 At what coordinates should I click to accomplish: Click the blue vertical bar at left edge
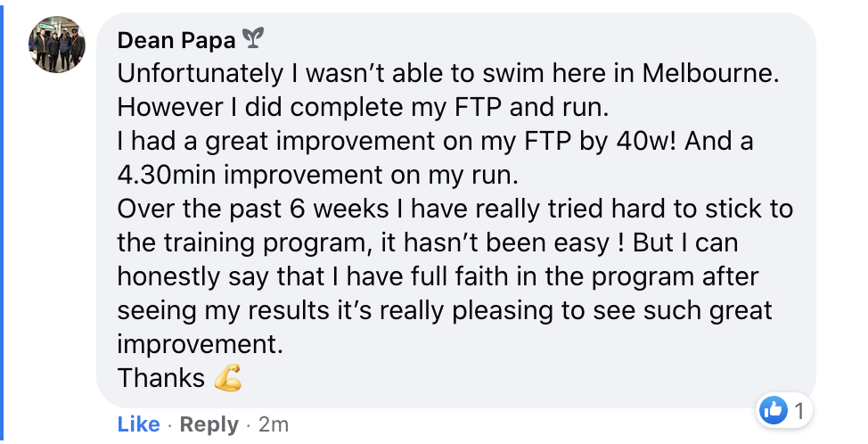3,222
